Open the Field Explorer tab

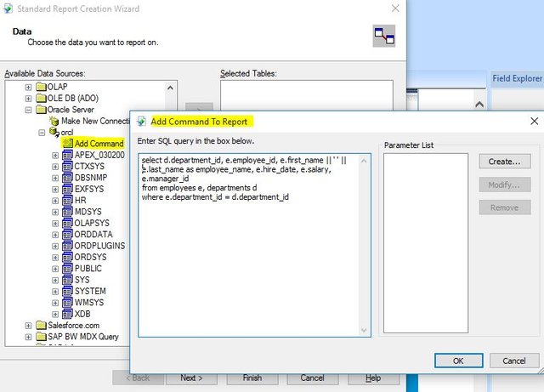tap(518, 78)
